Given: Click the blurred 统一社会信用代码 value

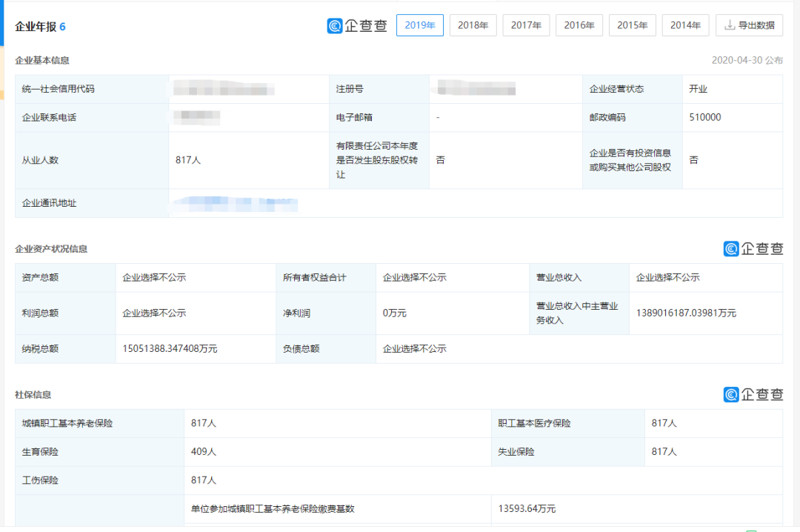Looking at the screenshot, I should 224,90.
